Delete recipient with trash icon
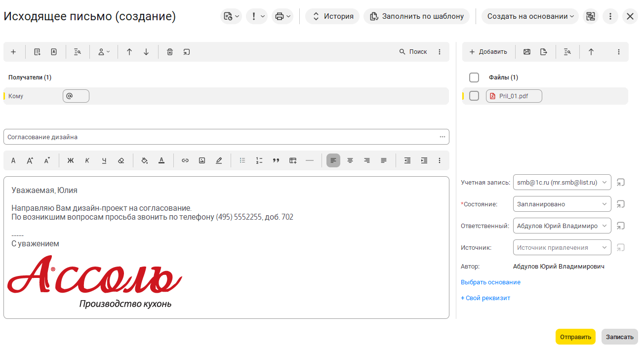 click(x=170, y=52)
